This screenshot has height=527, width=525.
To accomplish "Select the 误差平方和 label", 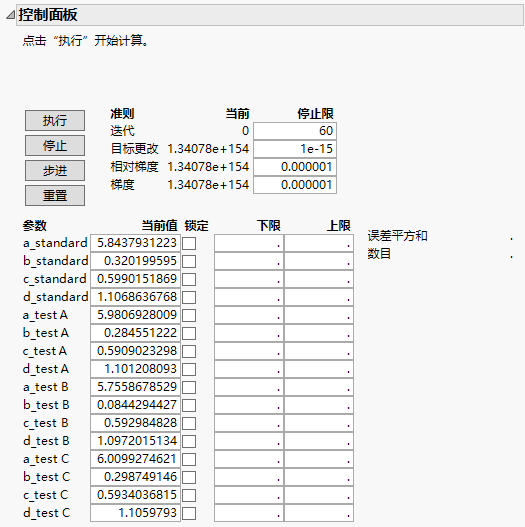I will click(397, 236).
